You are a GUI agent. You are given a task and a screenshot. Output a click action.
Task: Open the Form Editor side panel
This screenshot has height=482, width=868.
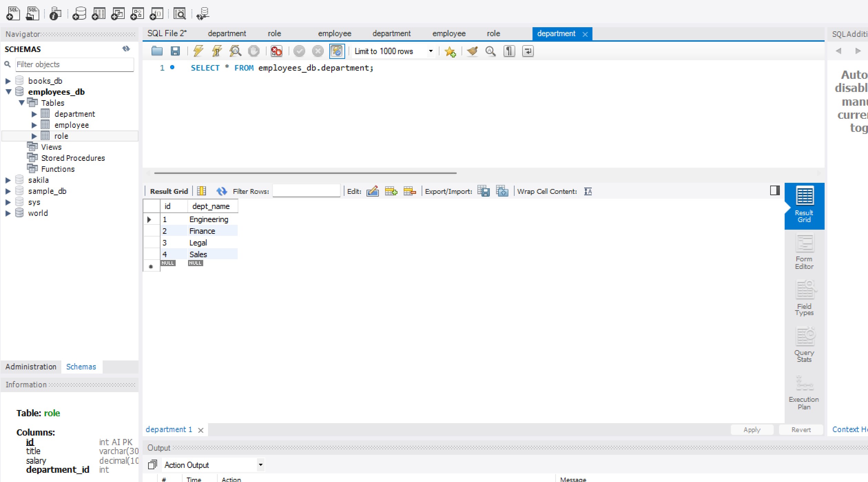(x=804, y=252)
